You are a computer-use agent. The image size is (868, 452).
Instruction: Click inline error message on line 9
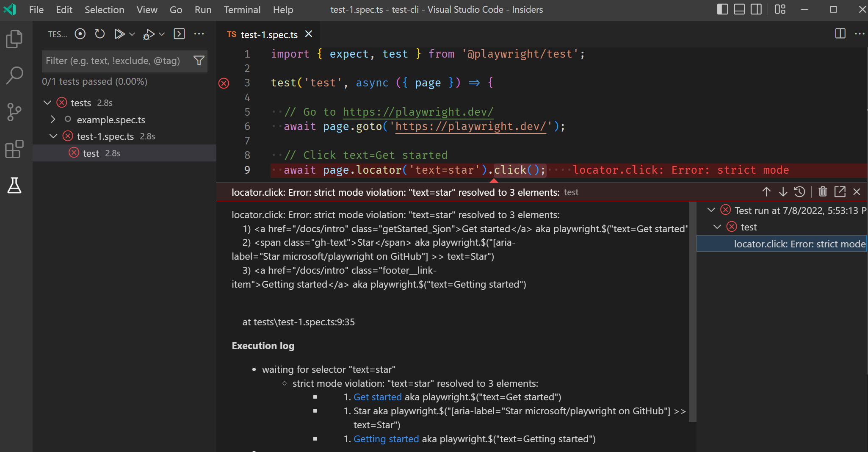[681, 170]
